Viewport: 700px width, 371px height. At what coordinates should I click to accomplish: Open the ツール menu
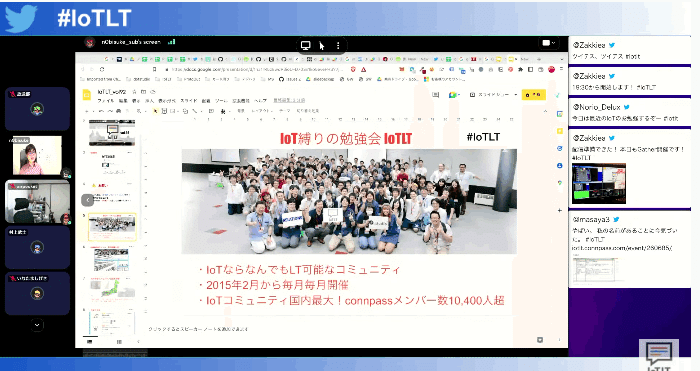pyautogui.click(x=221, y=100)
